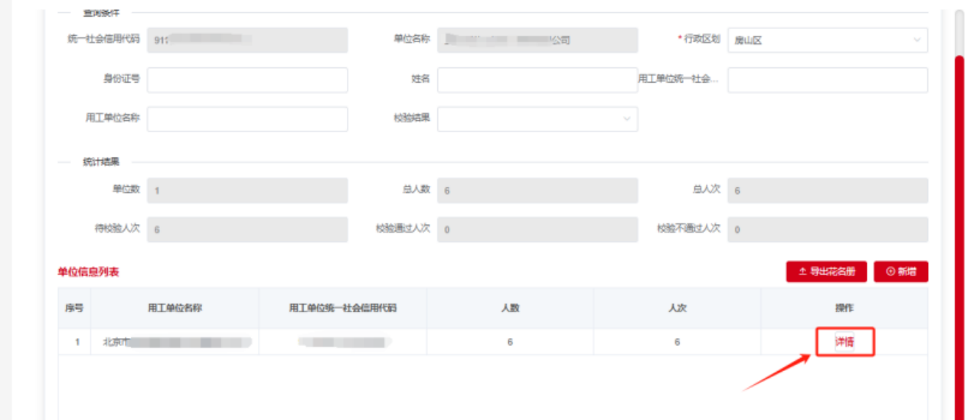The width and height of the screenshot is (980, 420).
Task: Click into the 姓名 text box
Action: coord(537,80)
